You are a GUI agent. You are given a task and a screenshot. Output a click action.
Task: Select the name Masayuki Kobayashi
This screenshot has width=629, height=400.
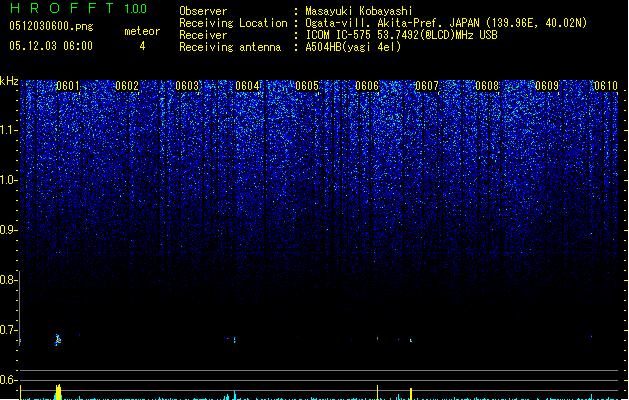pos(359,11)
